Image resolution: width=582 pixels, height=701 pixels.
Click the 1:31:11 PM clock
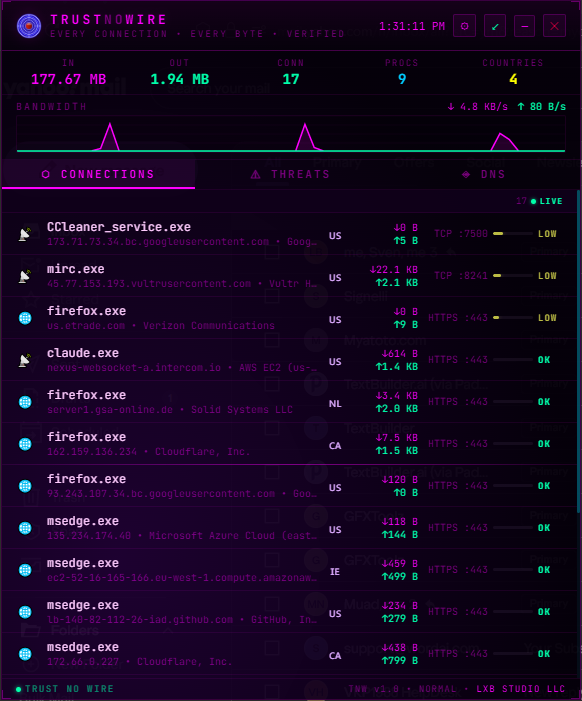pos(412,26)
